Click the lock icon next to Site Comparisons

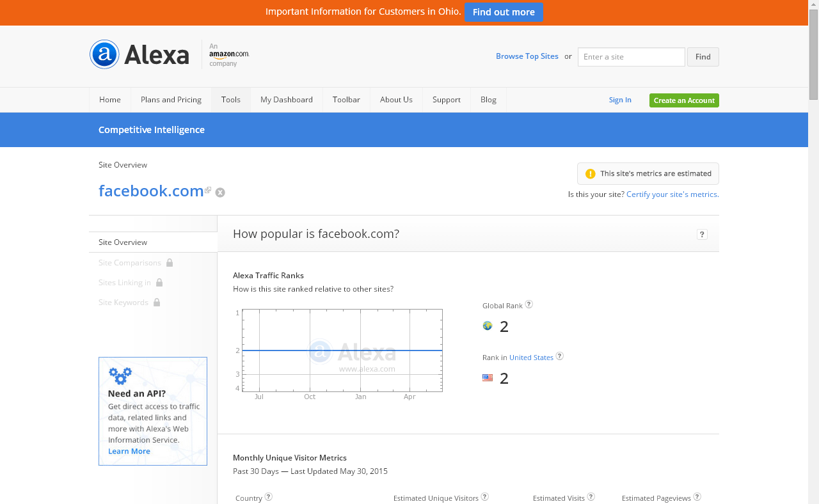(x=170, y=262)
